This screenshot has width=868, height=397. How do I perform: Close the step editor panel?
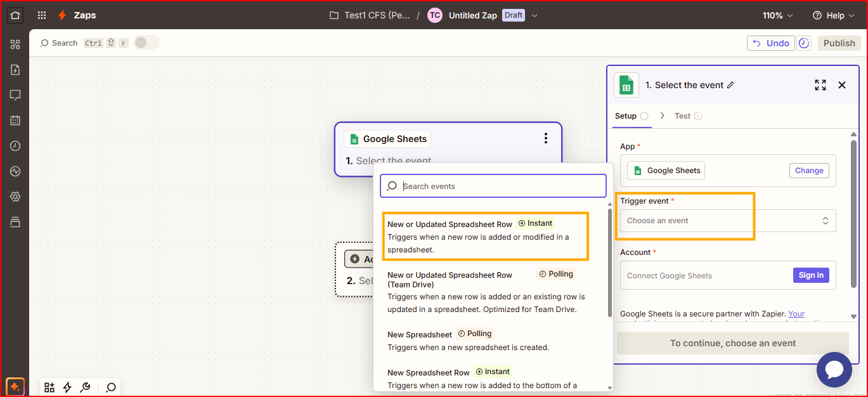point(842,85)
